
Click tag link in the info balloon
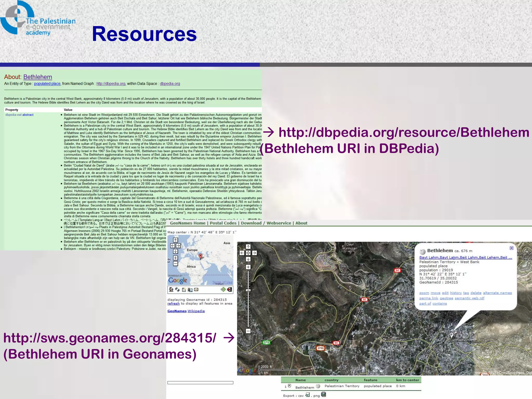pos(466,293)
